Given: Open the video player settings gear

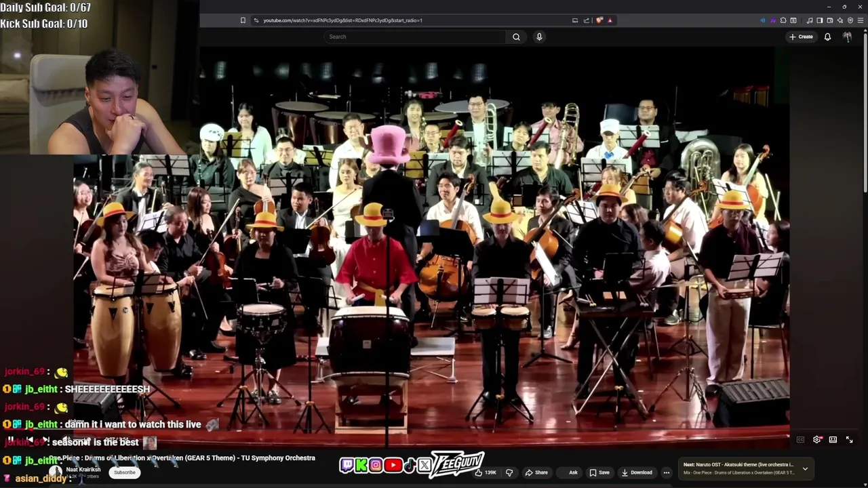Looking at the screenshot, I should [817, 440].
